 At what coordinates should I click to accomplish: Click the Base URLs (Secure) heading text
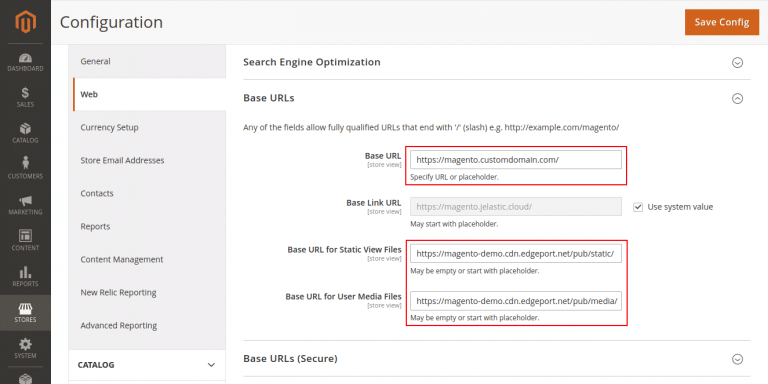tap(290, 359)
